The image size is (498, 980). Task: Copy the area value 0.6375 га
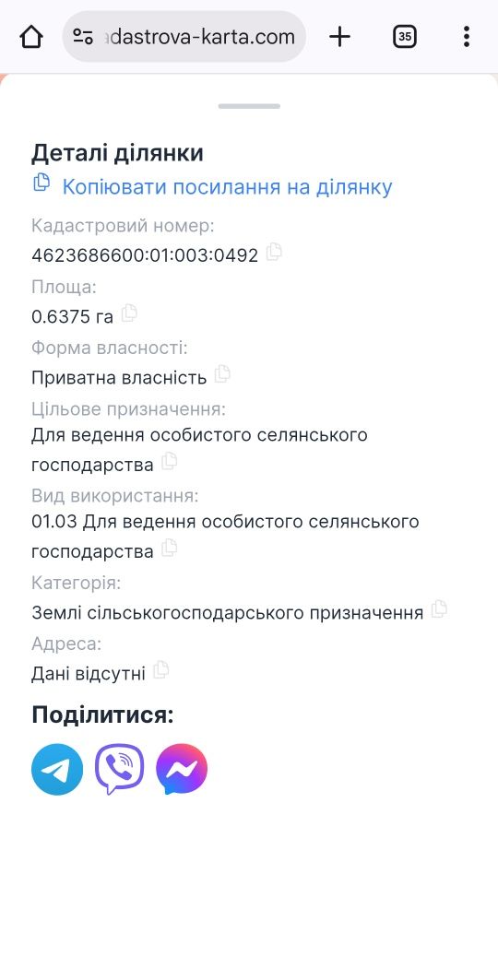click(x=129, y=313)
